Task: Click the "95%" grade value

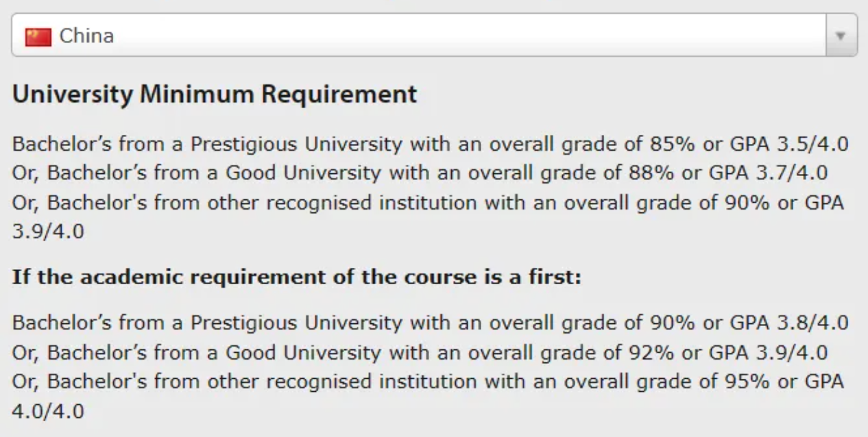Action: tap(745, 382)
